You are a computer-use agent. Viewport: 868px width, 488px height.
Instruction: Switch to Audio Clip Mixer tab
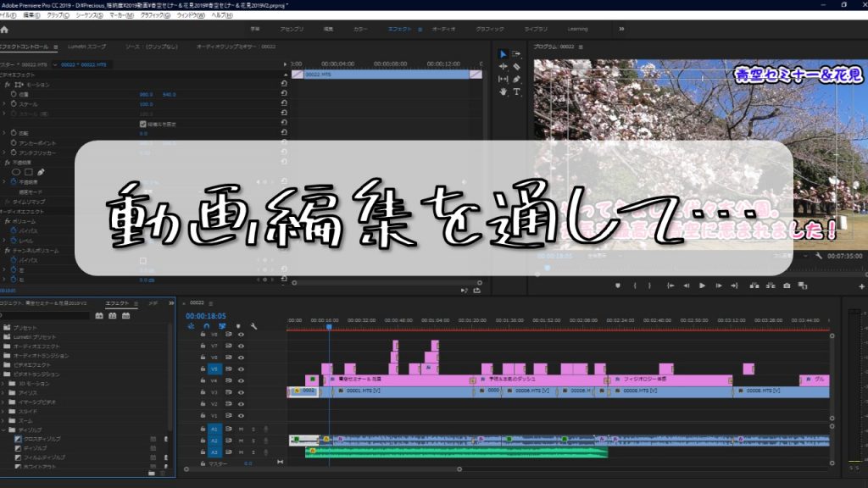(x=236, y=47)
